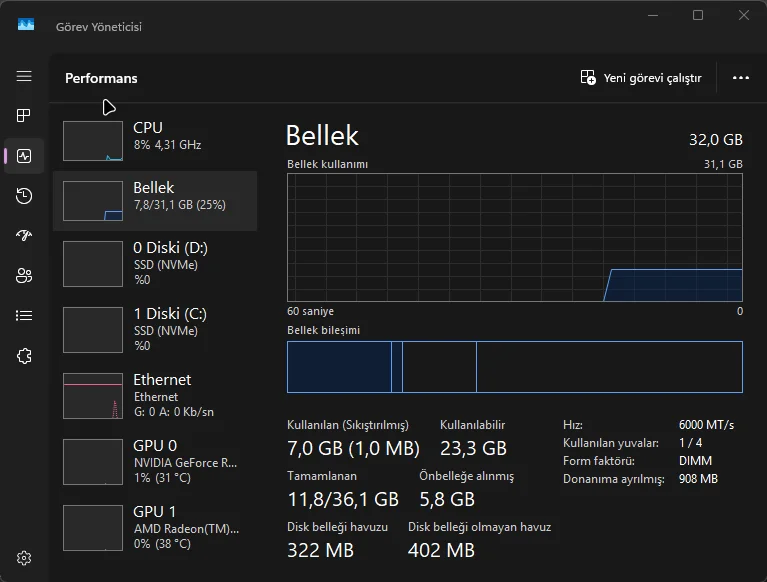Click the Bellek kullanımı usage graph
Screen dimensions: 767x582
point(515,237)
